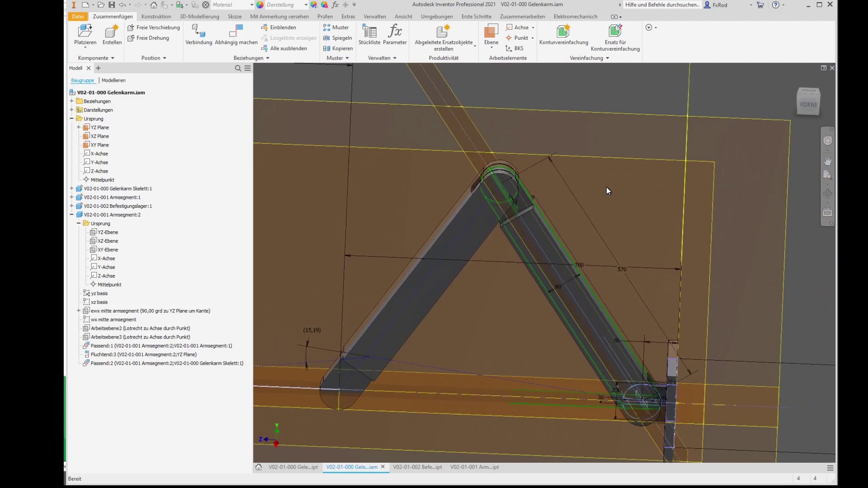
Task: Open the Stückliste bill of materials
Action: tap(369, 32)
